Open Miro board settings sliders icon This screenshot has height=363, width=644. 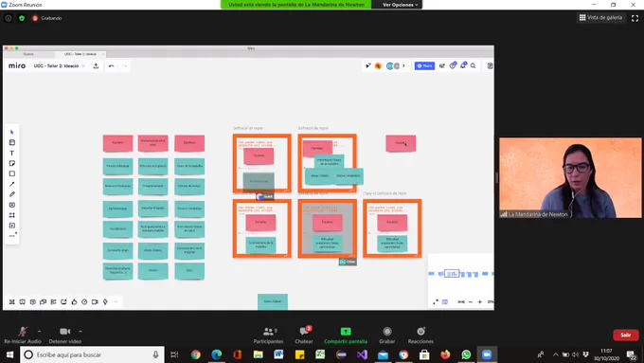442,65
